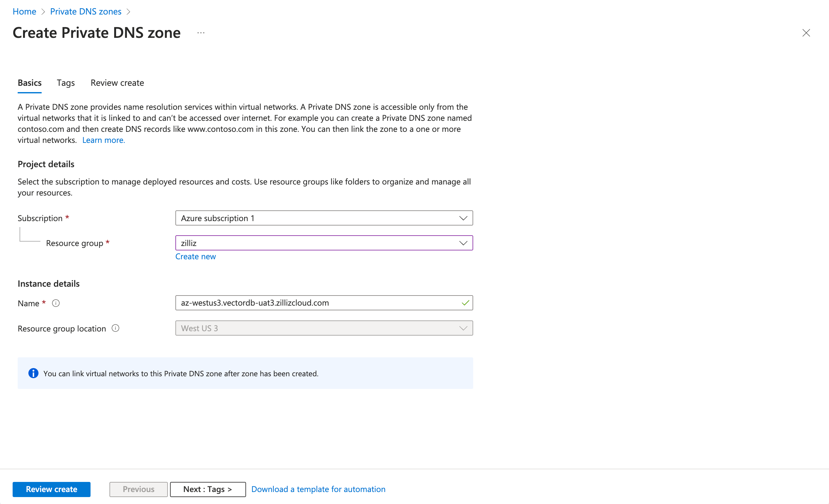Click the Create new resource group link

[x=196, y=256]
